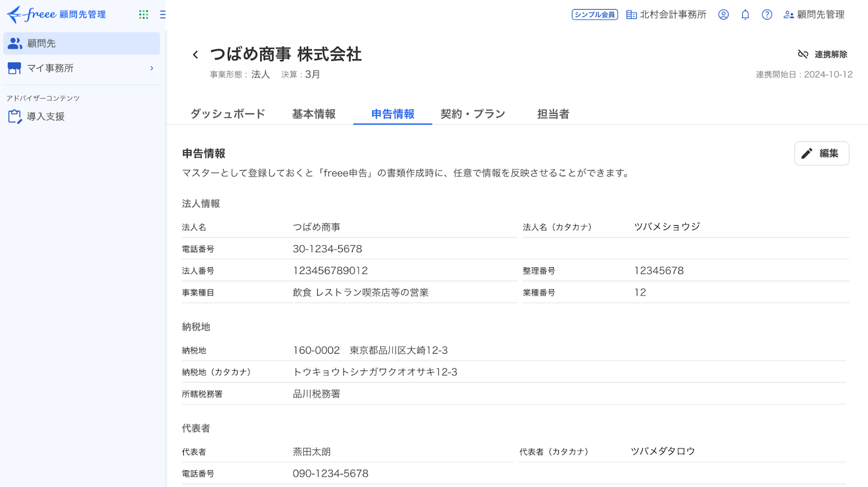
Task: Click the 所轄税務署 field label
Action: (202, 394)
